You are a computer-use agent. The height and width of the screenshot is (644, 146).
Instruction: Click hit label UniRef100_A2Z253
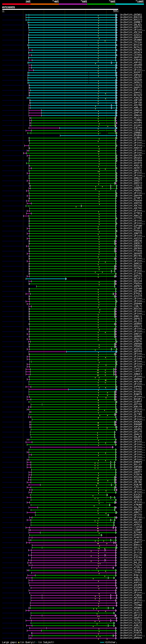[131, 623]
